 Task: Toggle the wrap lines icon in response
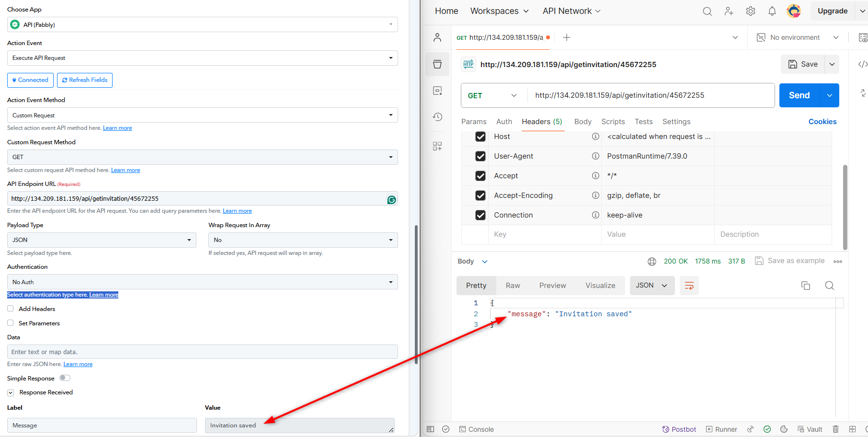coord(689,286)
